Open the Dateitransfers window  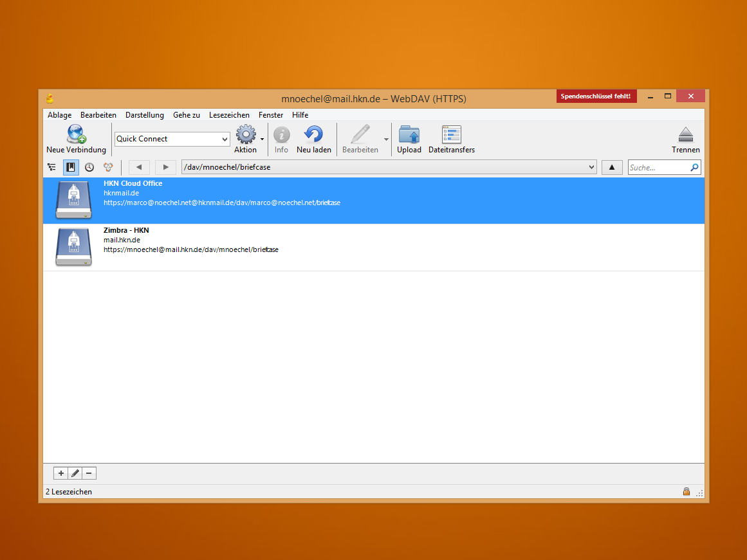[x=452, y=134]
